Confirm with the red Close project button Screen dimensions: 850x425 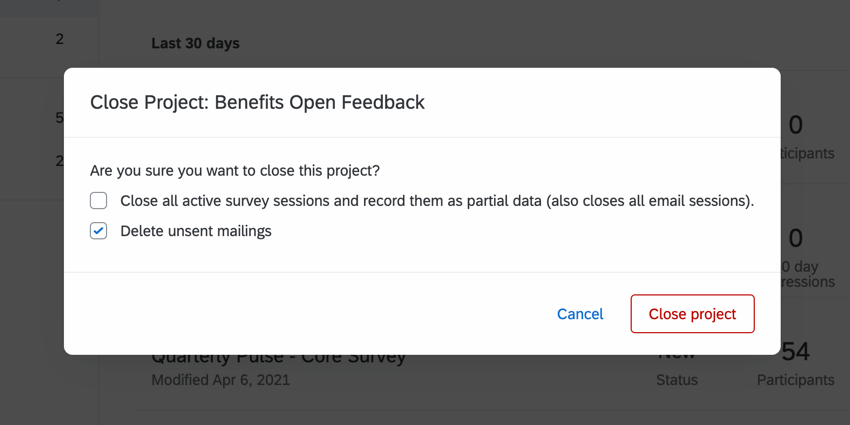[692, 314]
